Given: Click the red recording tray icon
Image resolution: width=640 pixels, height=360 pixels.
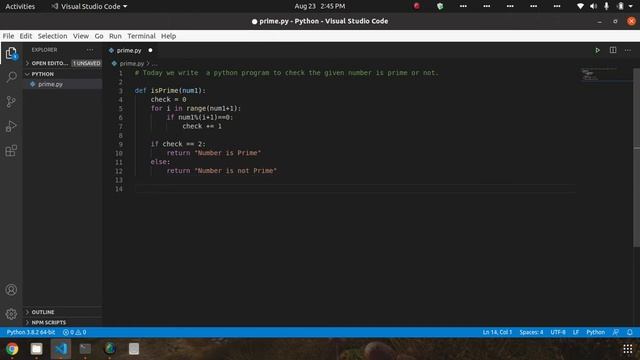Looking at the screenshot, I should 417,6.
